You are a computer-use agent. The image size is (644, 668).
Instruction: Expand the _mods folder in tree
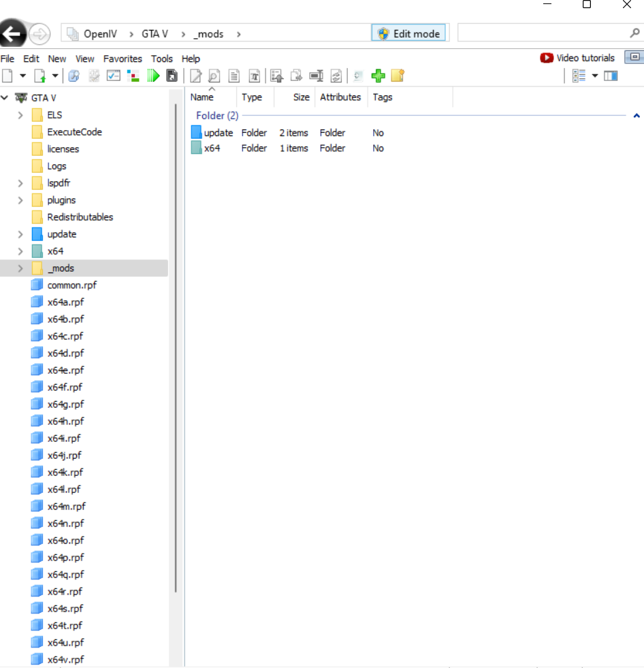[x=20, y=268]
